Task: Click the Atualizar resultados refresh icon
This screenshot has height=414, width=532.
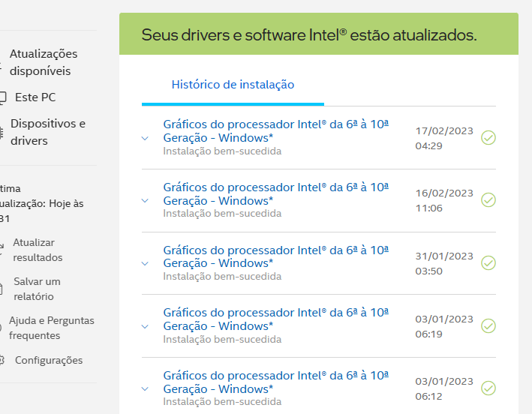Action: point(2,250)
